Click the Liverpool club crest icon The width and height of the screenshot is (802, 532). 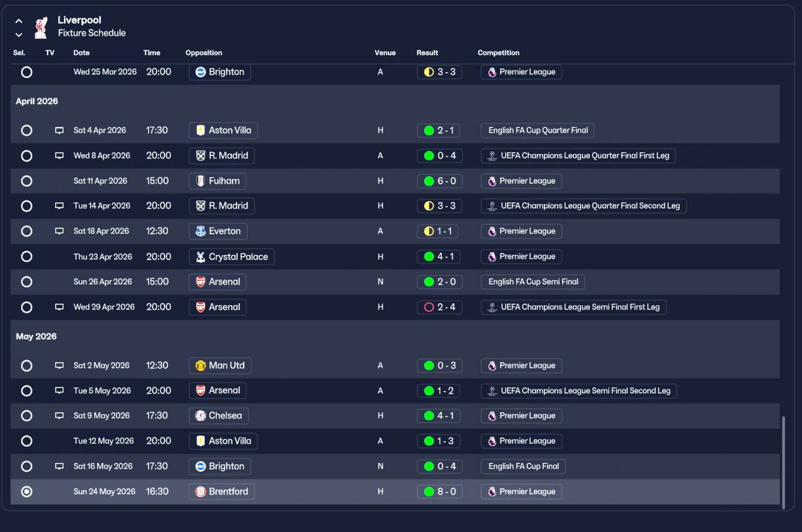[41, 27]
